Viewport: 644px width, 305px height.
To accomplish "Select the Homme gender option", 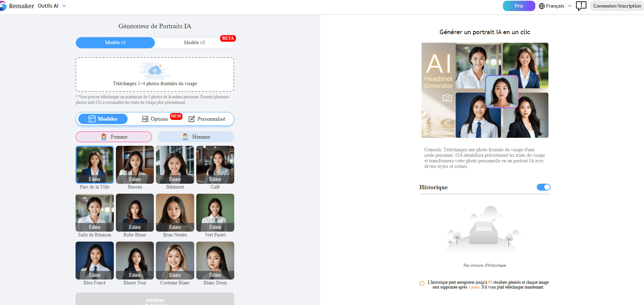I will coord(196,137).
